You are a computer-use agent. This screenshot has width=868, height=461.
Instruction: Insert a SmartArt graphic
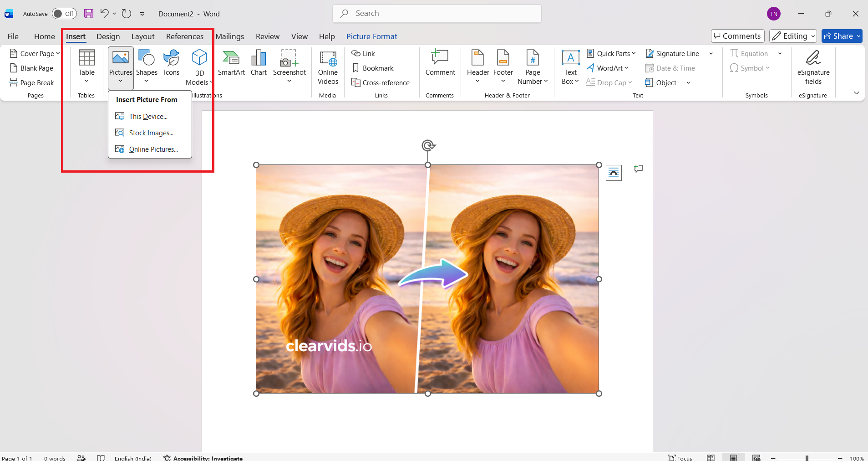[231, 63]
